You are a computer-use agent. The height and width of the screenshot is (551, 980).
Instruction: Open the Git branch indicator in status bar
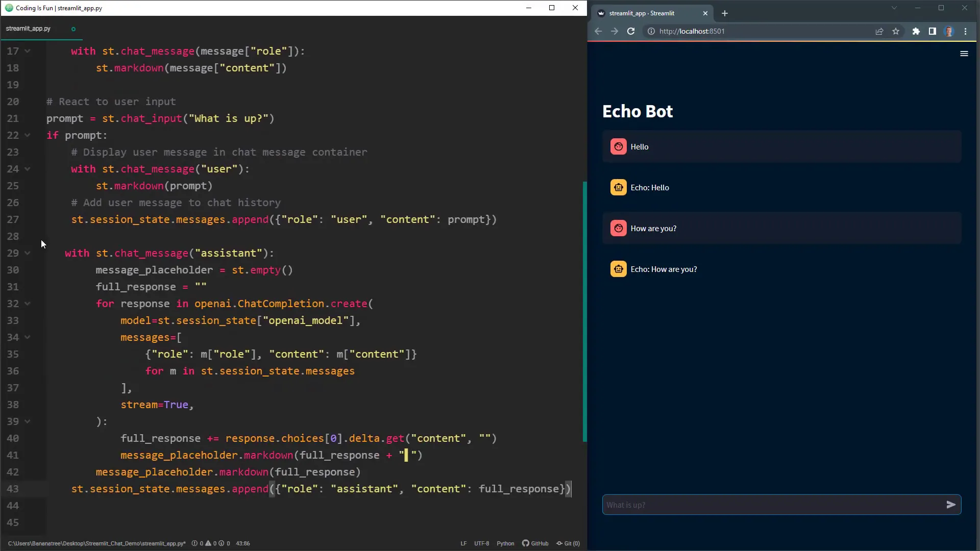(x=568, y=543)
